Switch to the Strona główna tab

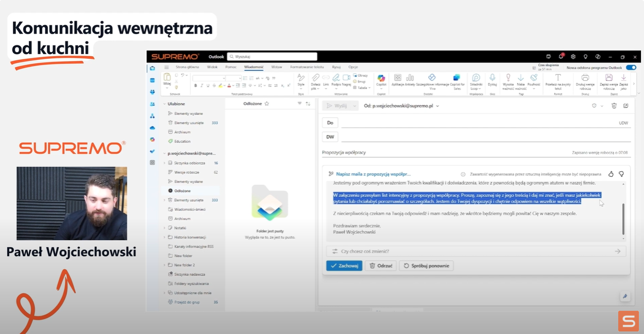187,67
